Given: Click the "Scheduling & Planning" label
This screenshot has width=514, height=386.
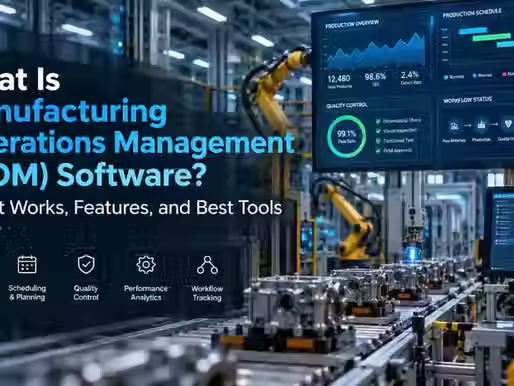Looking at the screenshot, I should point(27,293).
